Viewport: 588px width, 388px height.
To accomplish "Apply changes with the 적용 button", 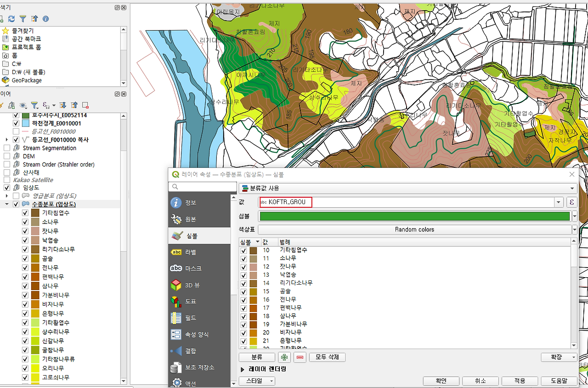I will tap(519, 381).
